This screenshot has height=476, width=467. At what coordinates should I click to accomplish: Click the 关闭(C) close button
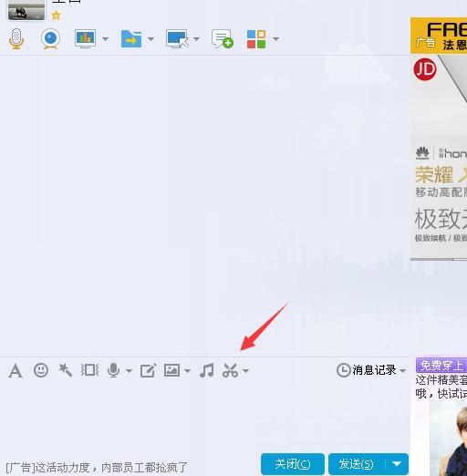click(x=293, y=463)
